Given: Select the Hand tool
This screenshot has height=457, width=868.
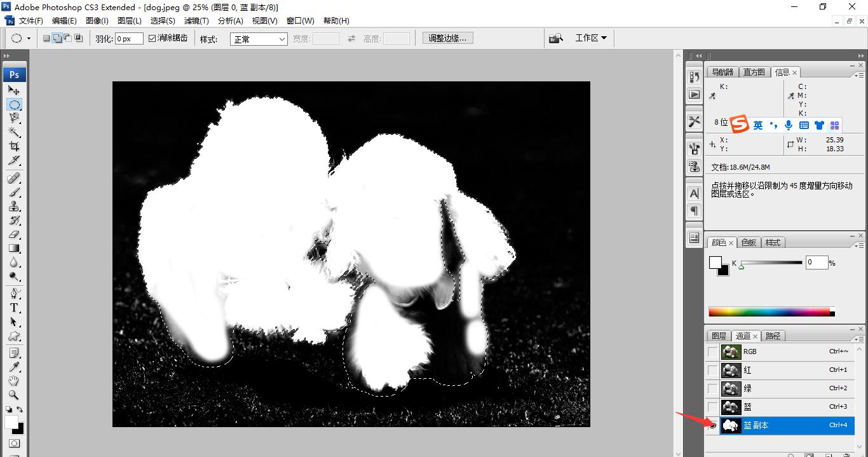Looking at the screenshot, I should (x=15, y=379).
